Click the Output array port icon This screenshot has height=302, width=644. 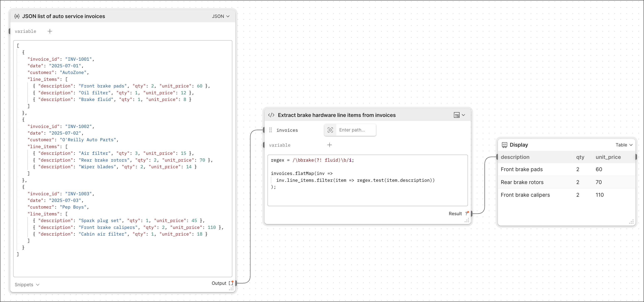pos(231,283)
